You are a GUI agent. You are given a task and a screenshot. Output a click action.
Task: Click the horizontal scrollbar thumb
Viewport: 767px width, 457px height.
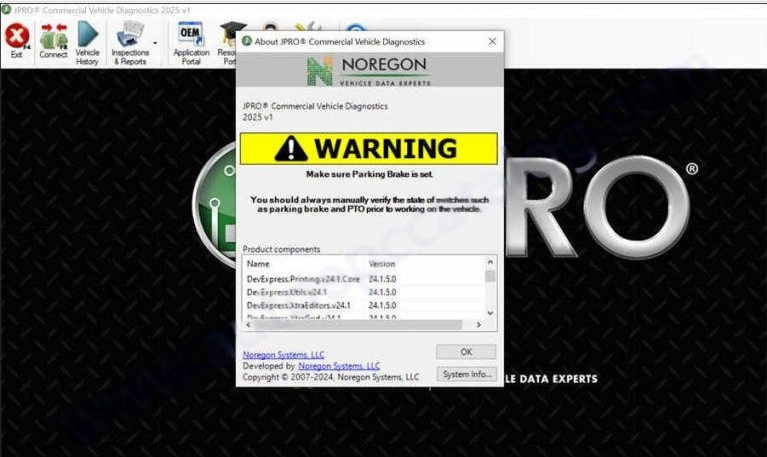pyautogui.click(x=358, y=325)
